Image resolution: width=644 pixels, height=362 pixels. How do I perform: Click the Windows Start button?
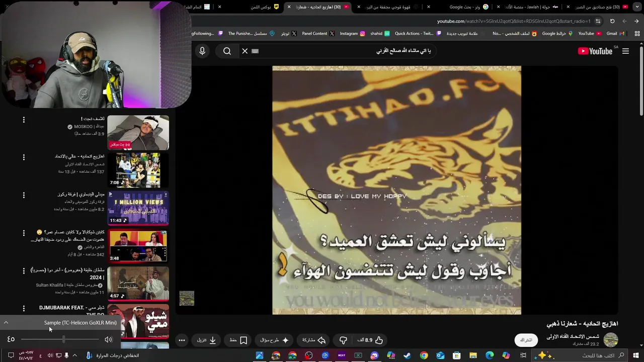pyautogui.click(x=636, y=355)
